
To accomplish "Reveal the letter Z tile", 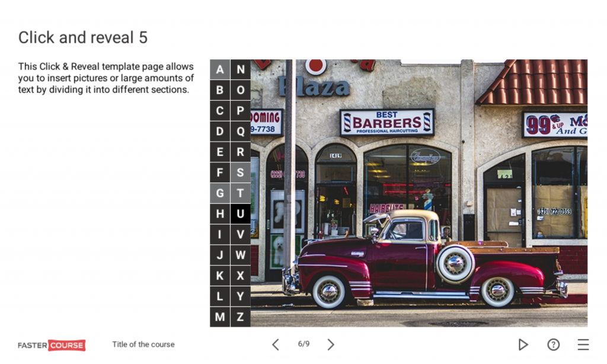I will (240, 317).
